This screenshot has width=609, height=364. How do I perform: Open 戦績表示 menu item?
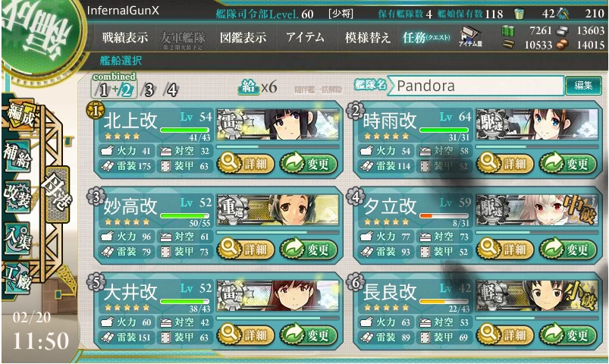pyautogui.click(x=124, y=38)
